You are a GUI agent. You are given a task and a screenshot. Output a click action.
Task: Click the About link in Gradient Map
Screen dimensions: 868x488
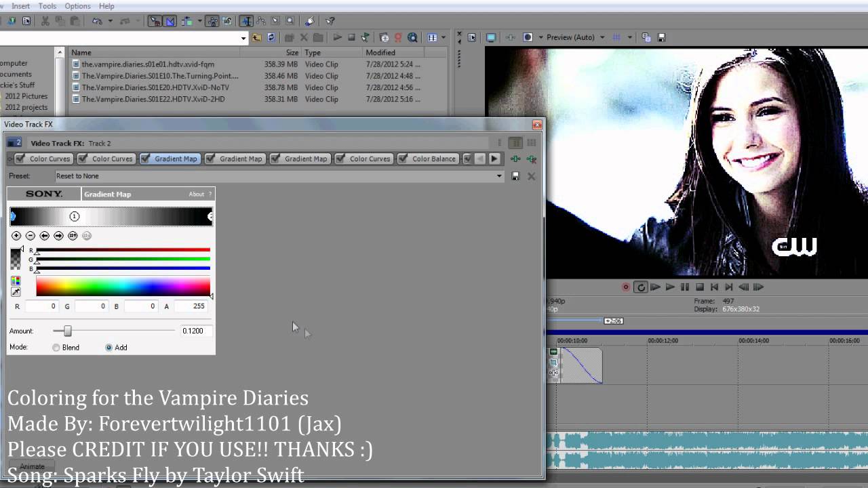tap(196, 195)
